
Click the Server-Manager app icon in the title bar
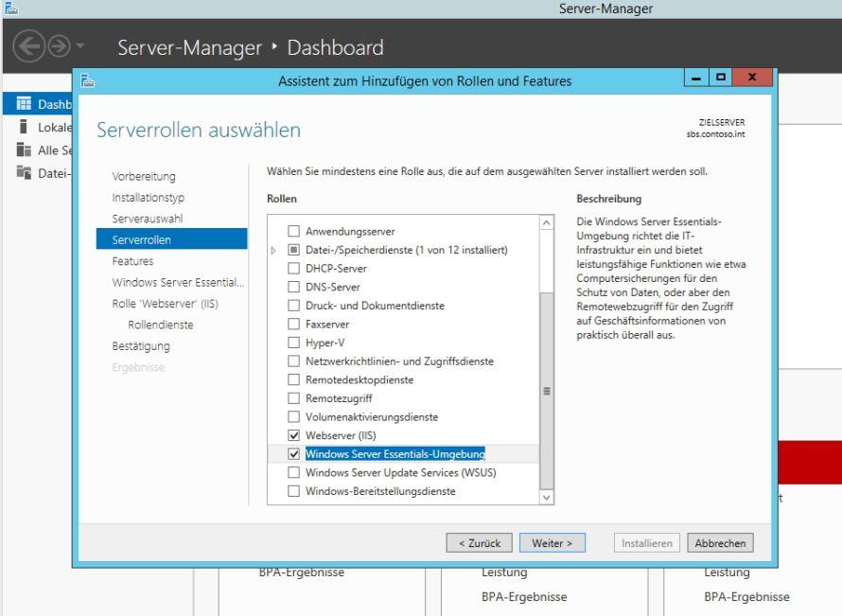(11, 8)
